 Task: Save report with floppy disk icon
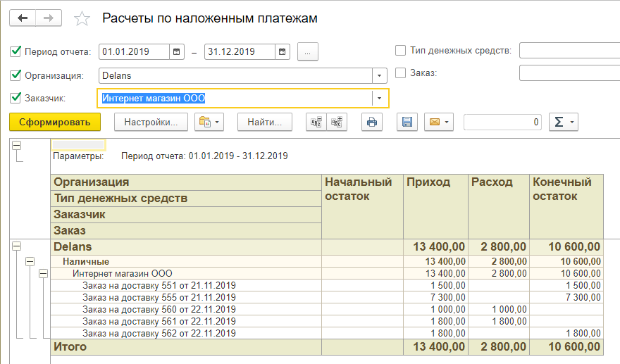point(407,122)
